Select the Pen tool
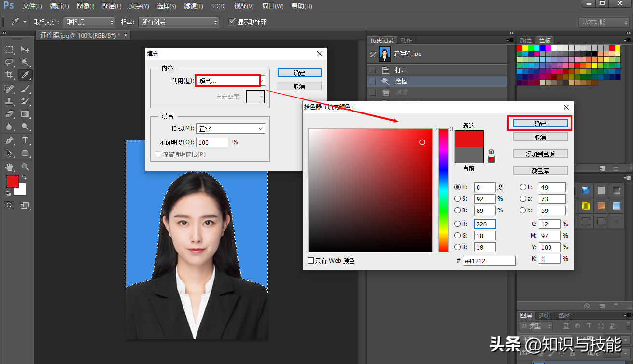This screenshot has width=633, height=364. 9,140
